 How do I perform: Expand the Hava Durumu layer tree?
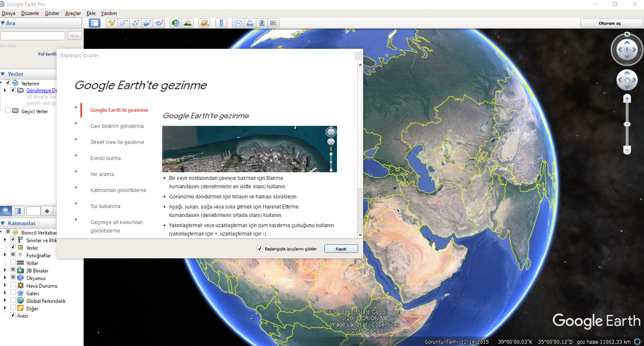[5, 285]
